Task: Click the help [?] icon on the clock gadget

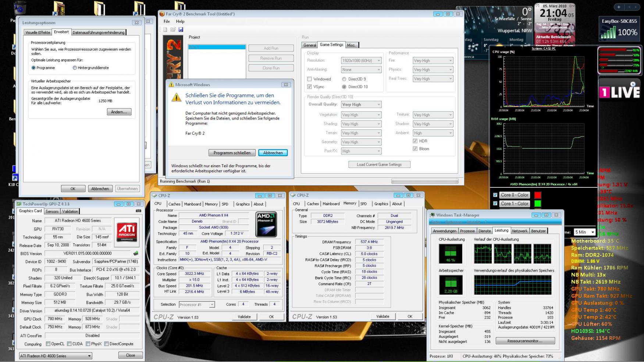Action: pos(537,6)
